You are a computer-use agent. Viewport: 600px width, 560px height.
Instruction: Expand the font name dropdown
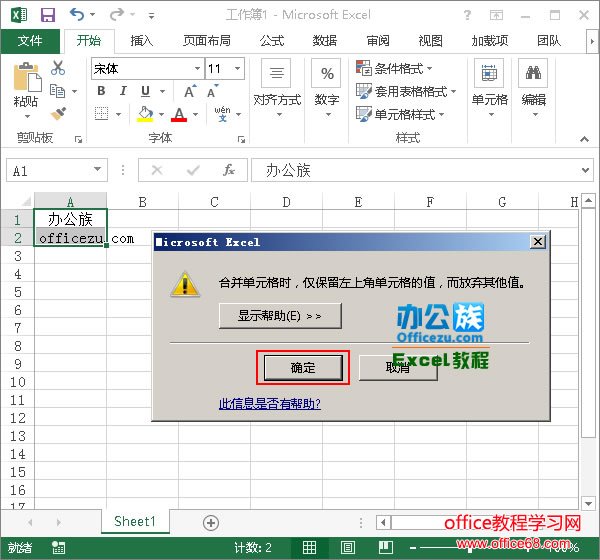197,69
